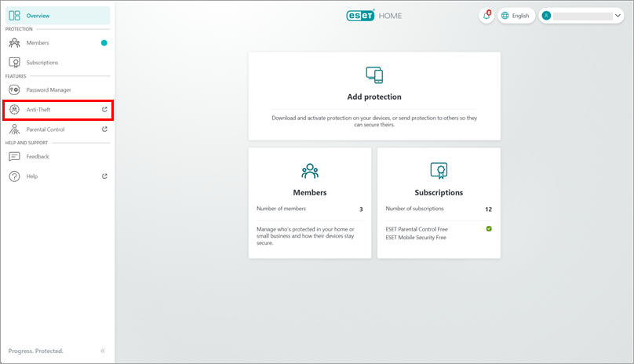The image size is (634, 364).
Task: Collapse the sidebar with double chevron
Action: pos(103,351)
